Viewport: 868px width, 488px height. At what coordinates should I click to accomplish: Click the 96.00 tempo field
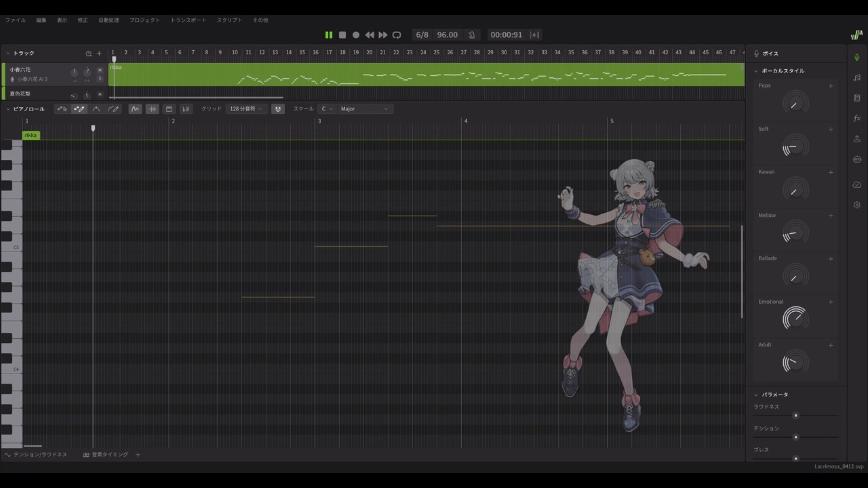[x=447, y=35]
